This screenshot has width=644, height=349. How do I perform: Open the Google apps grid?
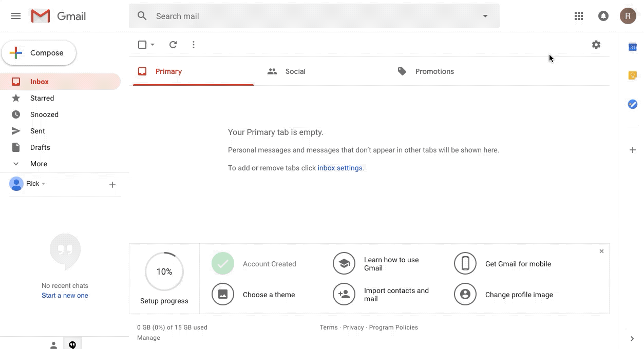tap(579, 16)
